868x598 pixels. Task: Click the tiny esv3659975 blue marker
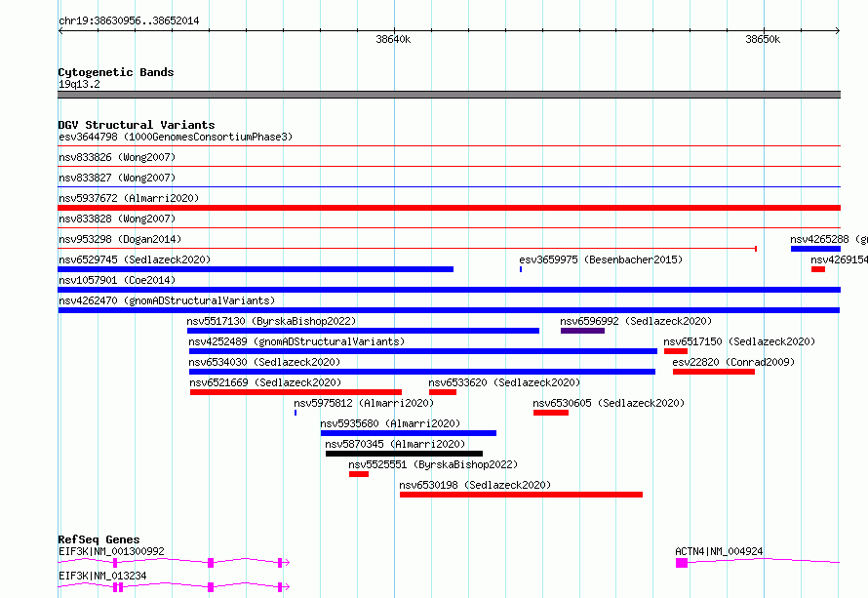coord(521,269)
